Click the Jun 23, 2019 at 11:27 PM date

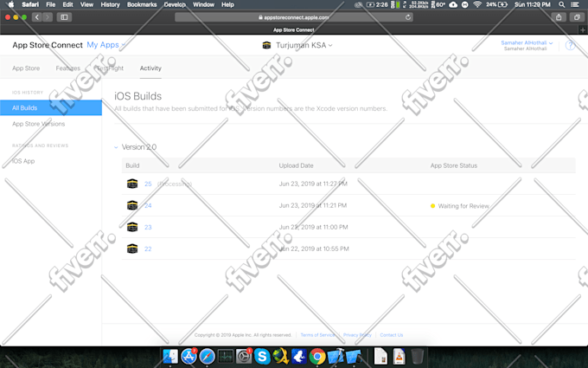point(313,184)
